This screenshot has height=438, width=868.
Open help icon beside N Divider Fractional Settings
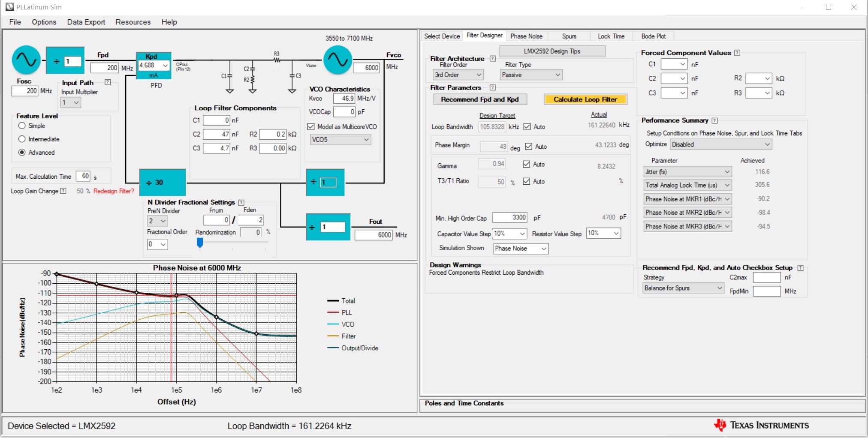(241, 202)
